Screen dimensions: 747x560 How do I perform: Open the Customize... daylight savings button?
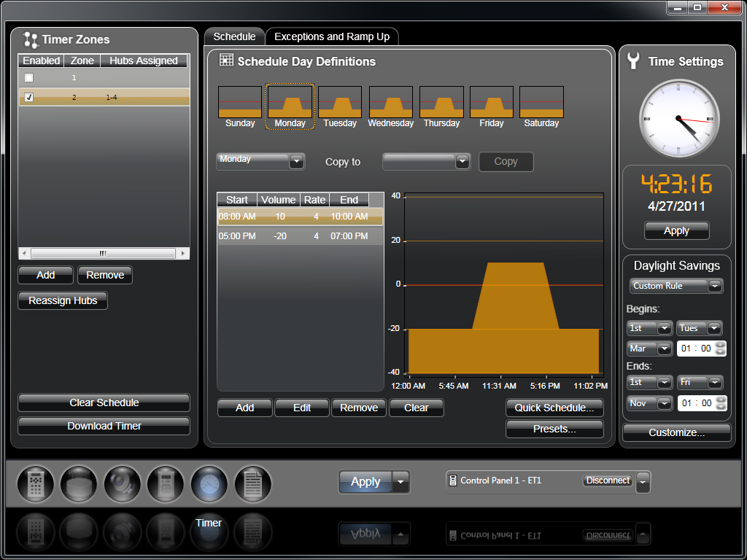coord(676,433)
